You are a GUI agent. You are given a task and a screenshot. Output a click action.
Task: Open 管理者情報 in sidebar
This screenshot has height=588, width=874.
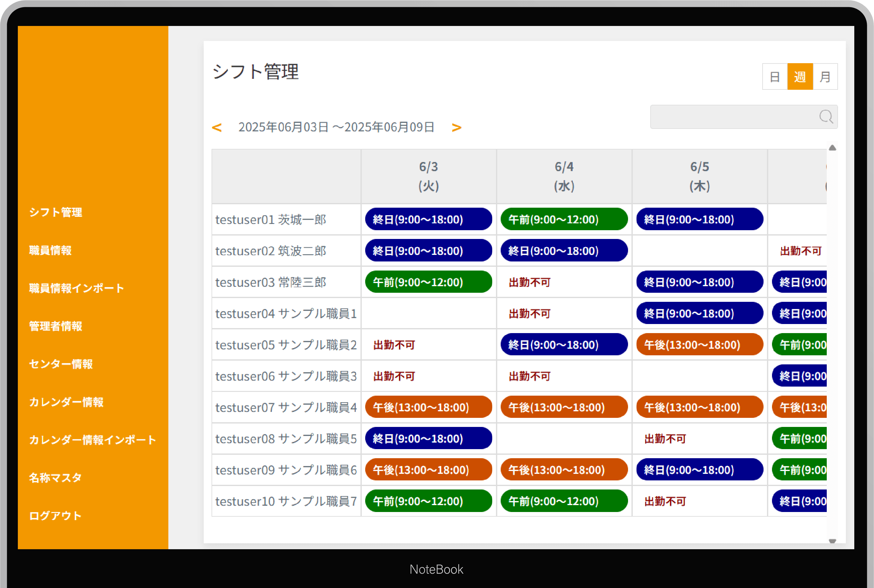(55, 326)
